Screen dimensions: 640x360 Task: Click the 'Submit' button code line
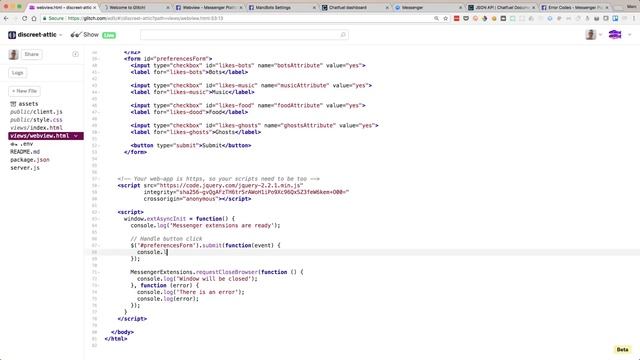[x=191, y=146]
